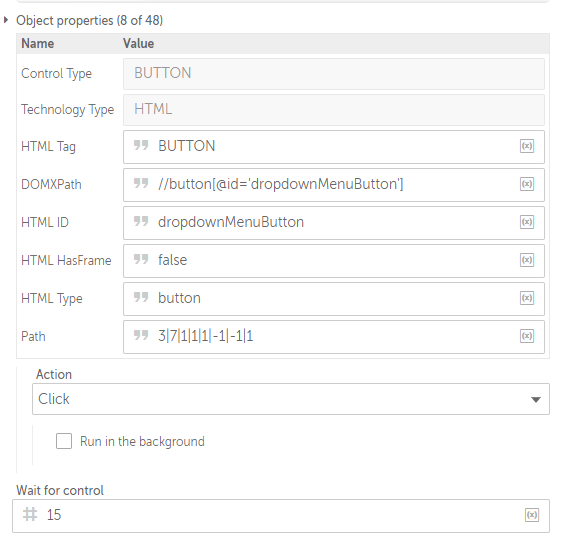
Task: Click the Action dropdown arrow
Action: point(536,400)
